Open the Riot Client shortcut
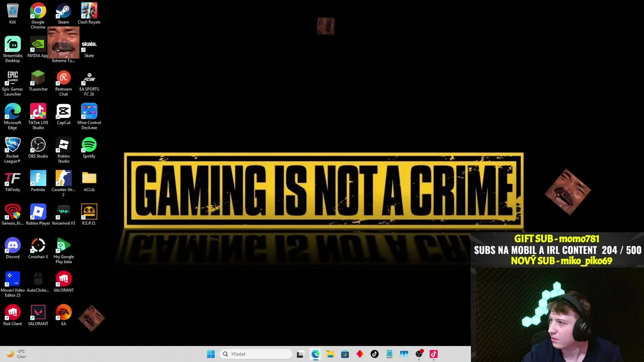Screen dimensions: 644x362 pyautogui.click(x=13, y=316)
